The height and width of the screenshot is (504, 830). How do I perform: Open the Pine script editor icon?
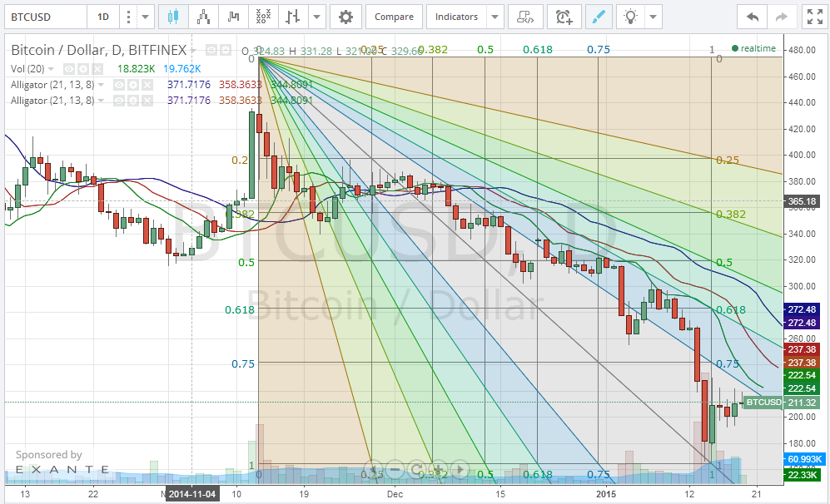[525, 17]
